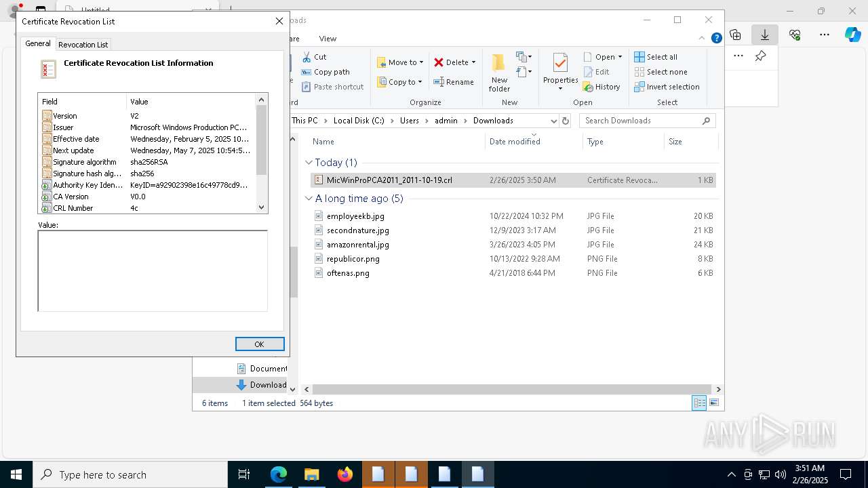Click the Properties icon

pos(560,64)
